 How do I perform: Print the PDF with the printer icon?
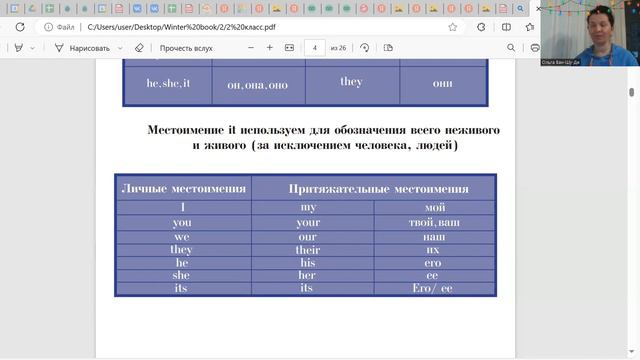tap(535, 48)
